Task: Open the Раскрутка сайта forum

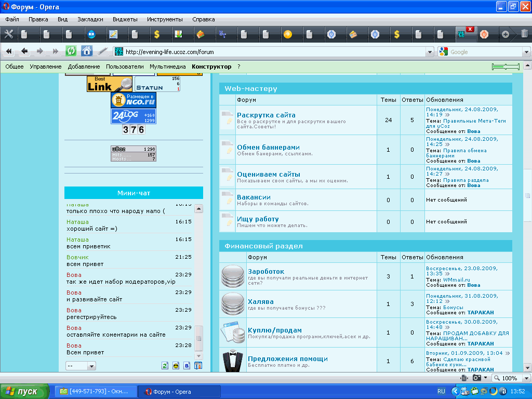Action: (x=266, y=115)
